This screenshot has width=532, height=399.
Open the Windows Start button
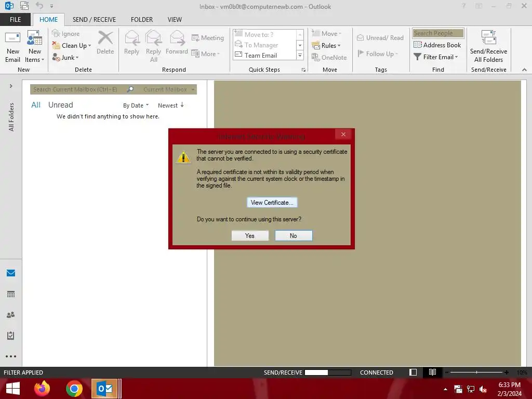click(13, 389)
